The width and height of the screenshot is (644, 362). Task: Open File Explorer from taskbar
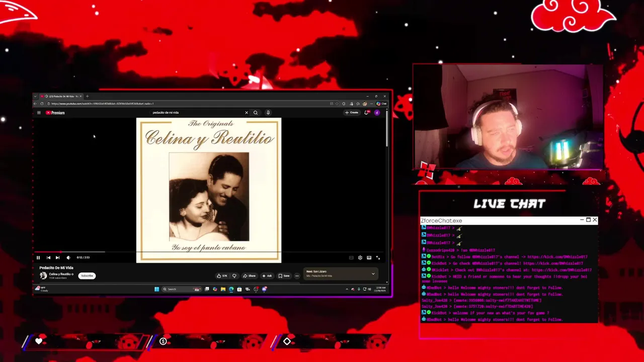tap(223, 289)
